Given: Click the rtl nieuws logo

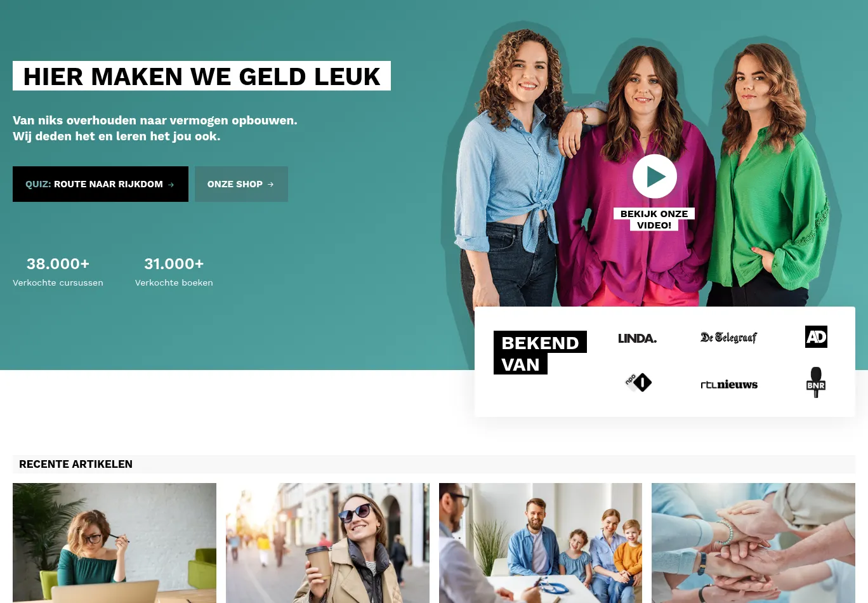Looking at the screenshot, I should 729,385.
